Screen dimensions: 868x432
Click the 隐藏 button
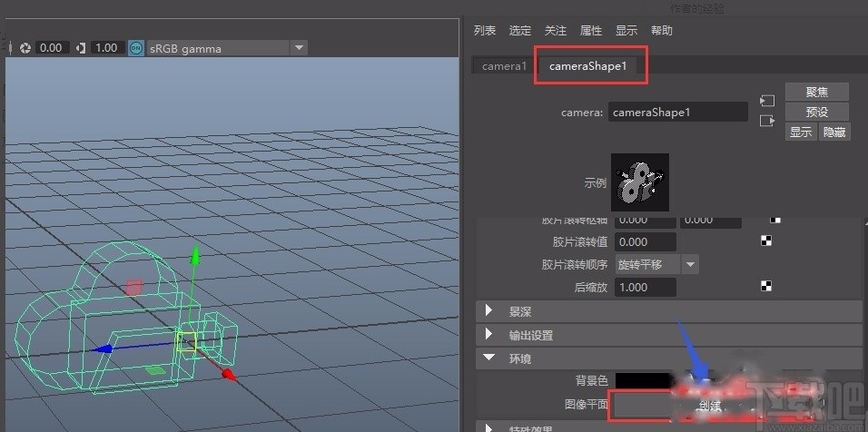coord(833,132)
